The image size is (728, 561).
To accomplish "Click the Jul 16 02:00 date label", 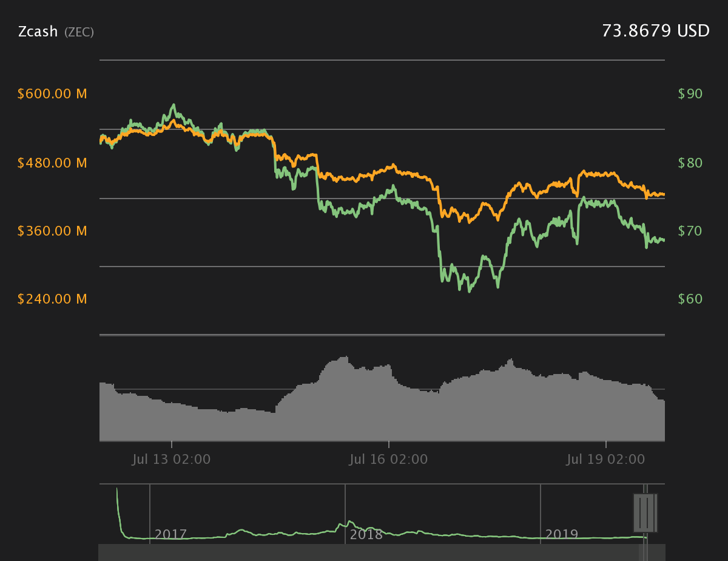I will point(389,460).
